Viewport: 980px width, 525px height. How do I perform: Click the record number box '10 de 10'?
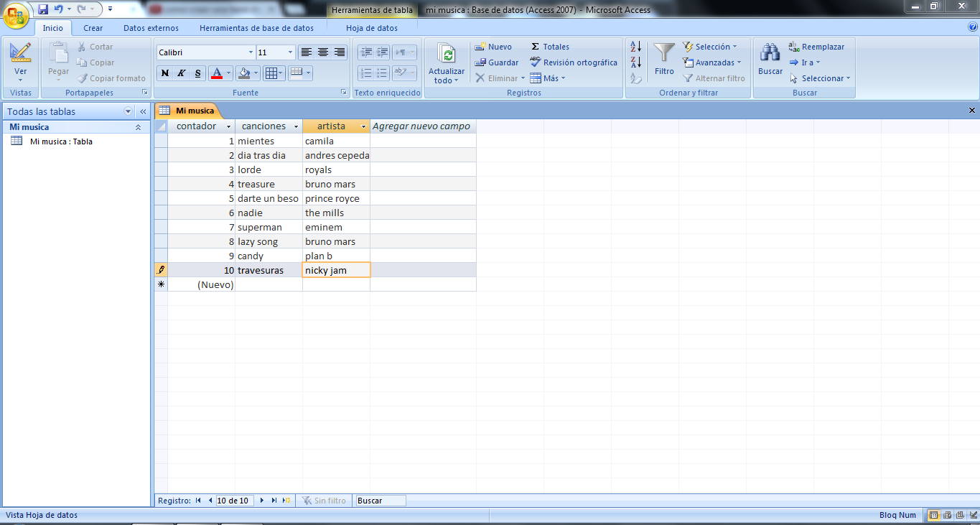234,501
